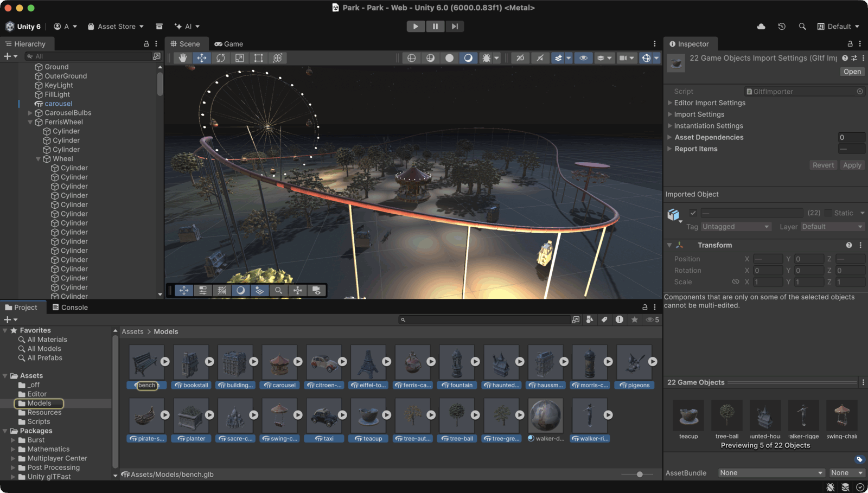Select the combined Transform tool

click(278, 58)
